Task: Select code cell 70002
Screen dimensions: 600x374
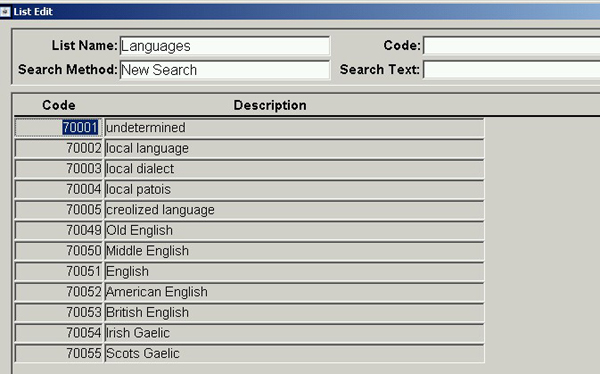Action: click(x=59, y=148)
